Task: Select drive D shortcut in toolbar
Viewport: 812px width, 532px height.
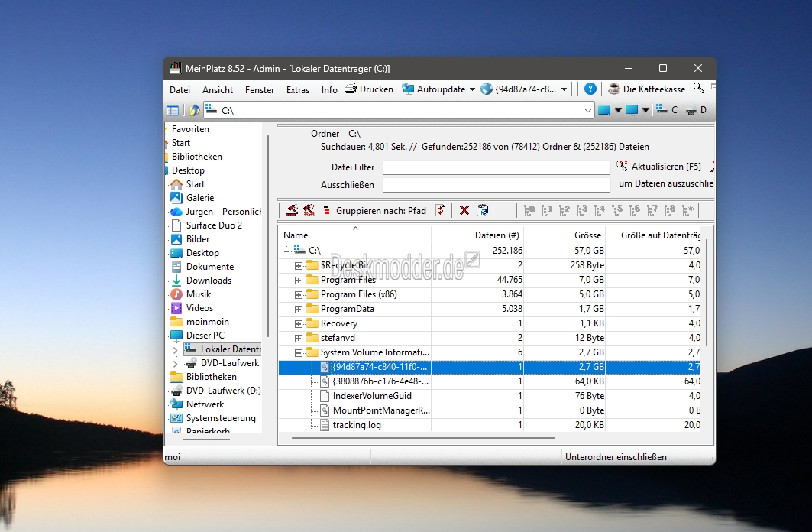Action: click(697, 110)
